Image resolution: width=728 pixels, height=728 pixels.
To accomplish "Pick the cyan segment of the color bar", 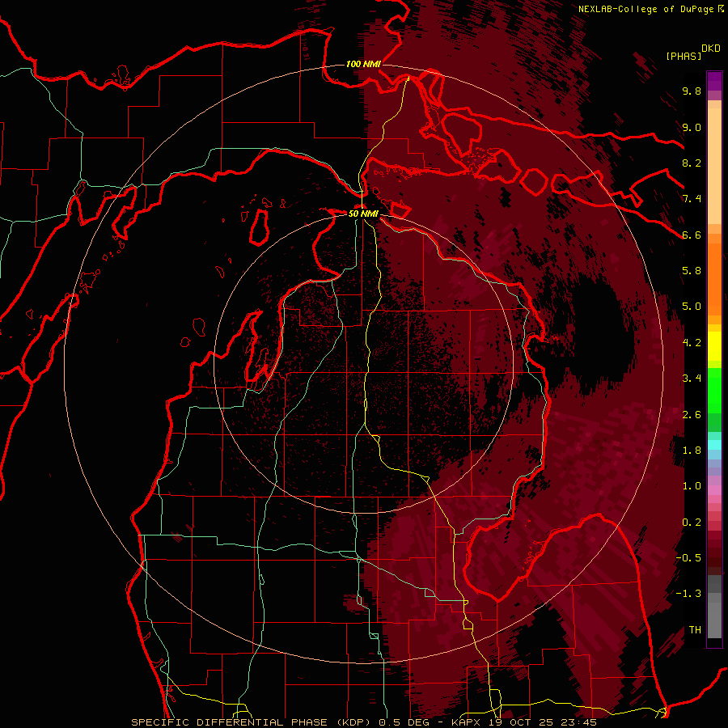I will (x=714, y=445).
